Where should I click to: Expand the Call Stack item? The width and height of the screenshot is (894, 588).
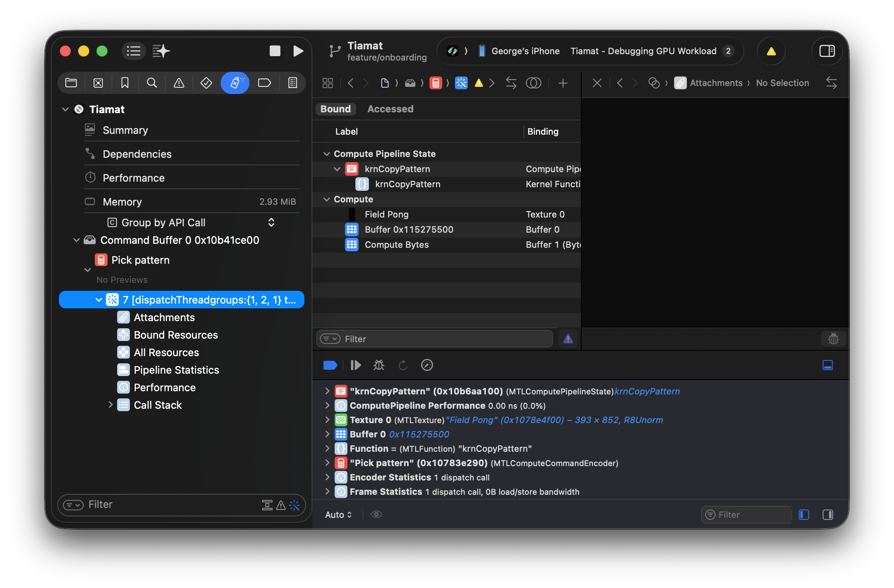click(x=111, y=405)
